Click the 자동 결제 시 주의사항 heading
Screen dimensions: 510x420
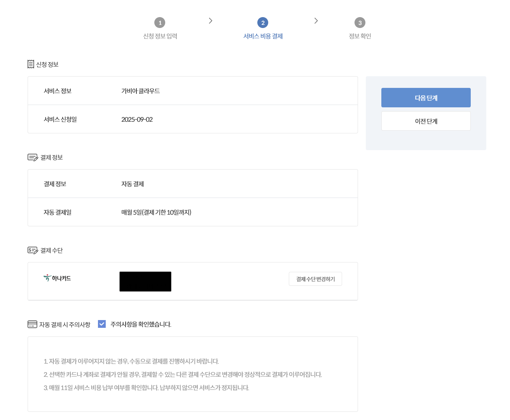click(65, 325)
